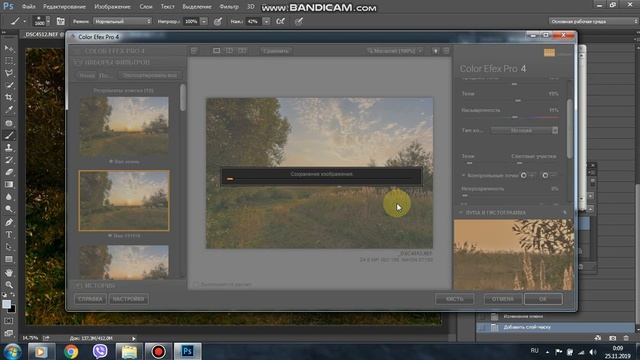This screenshot has height=360, width=640.
Task: Select the Lasso tool
Action: click(9, 73)
